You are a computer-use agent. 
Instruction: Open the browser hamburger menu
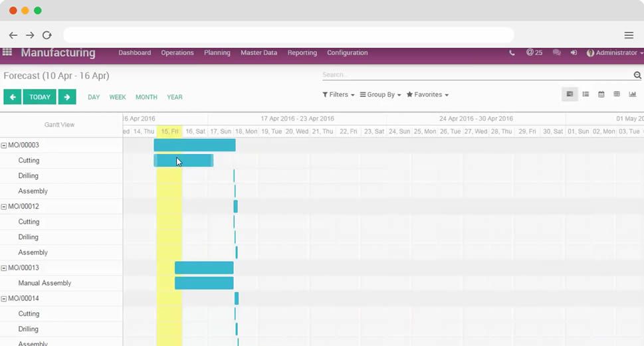coord(629,35)
